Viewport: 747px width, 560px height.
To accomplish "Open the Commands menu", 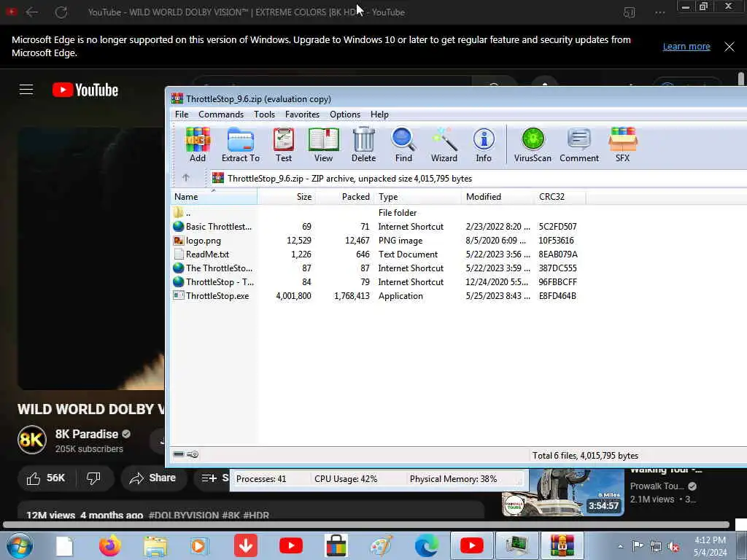I will tap(221, 114).
